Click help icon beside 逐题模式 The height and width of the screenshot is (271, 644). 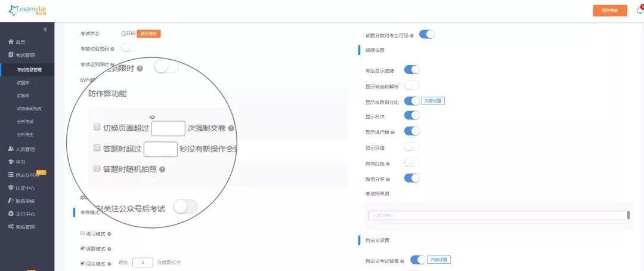(109, 249)
